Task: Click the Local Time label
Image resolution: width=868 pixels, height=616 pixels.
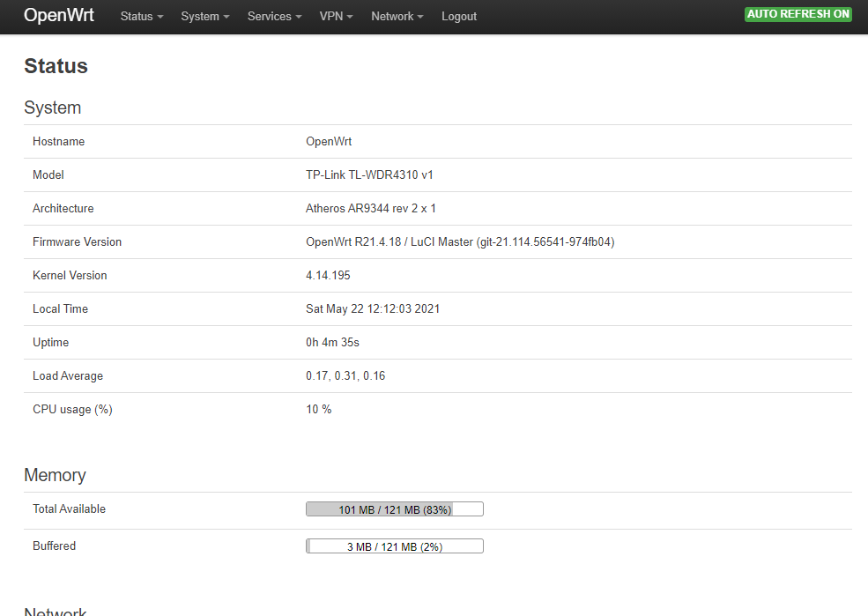Action: [60, 308]
